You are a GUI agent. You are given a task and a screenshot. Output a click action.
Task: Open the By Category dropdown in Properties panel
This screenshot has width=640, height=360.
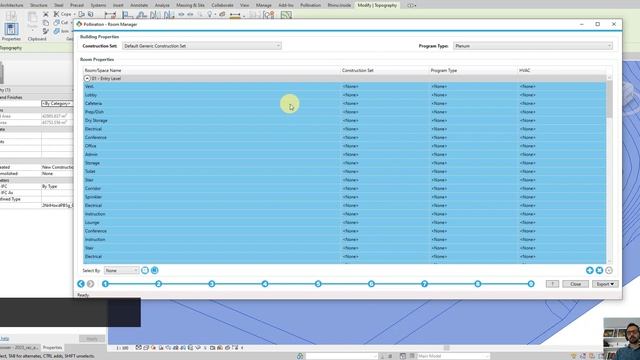(x=57, y=104)
